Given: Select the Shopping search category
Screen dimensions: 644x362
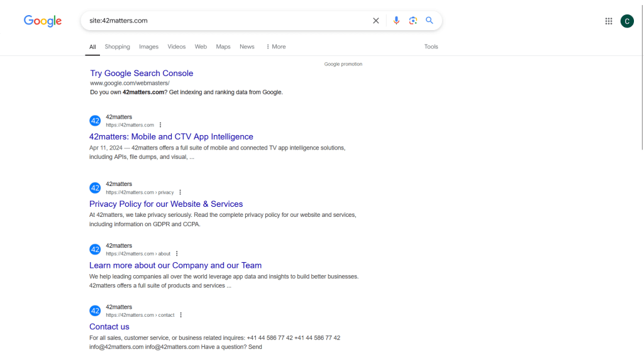Looking at the screenshot, I should (117, 46).
